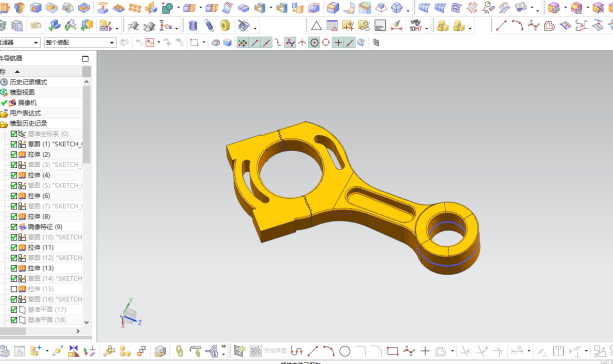
Task: Toggle the snap points grid button in selection bar
Action: click(242, 43)
